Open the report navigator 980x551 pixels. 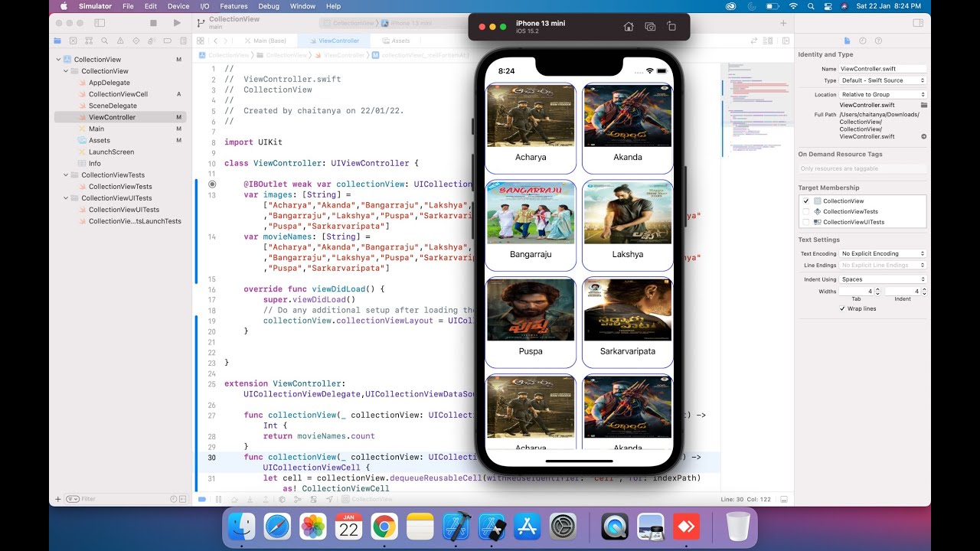pos(182,41)
